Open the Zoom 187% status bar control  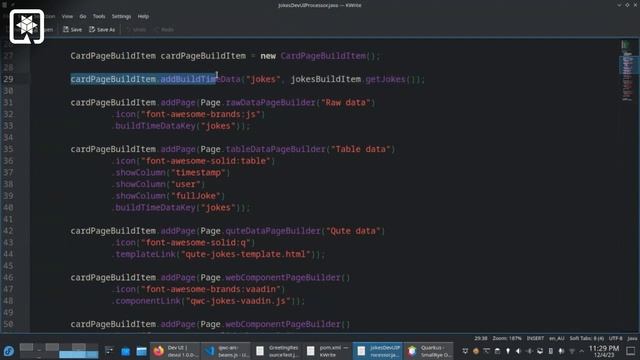(507, 338)
